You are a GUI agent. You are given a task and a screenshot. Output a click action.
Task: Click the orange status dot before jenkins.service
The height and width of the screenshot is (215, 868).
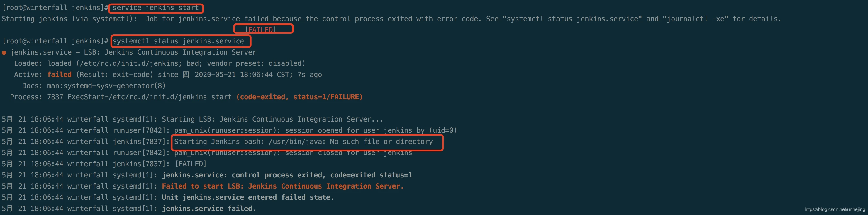tap(4, 53)
